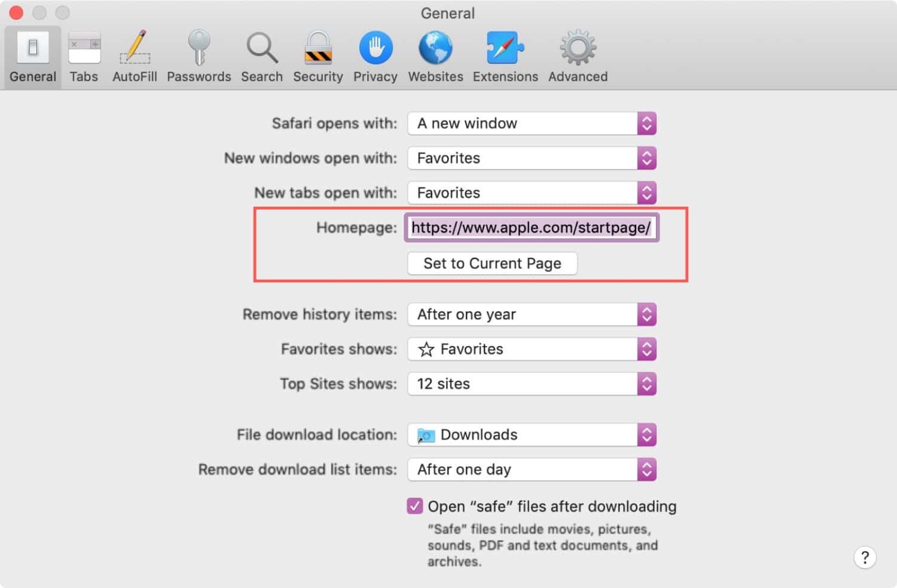Open the Passwords key icon
The width and height of the screenshot is (897, 588).
tap(199, 47)
